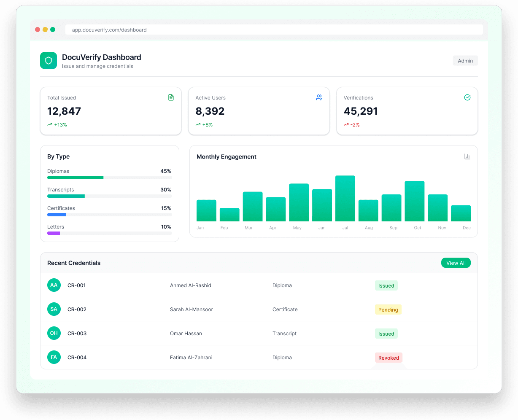
Task: Select the Jan bar in the chart
Action: [206, 210]
